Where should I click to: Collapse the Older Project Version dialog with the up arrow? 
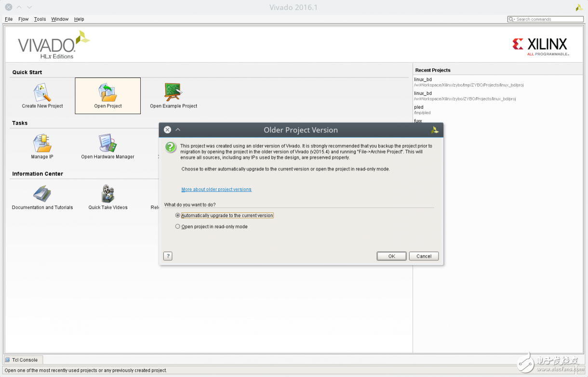(x=178, y=130)
